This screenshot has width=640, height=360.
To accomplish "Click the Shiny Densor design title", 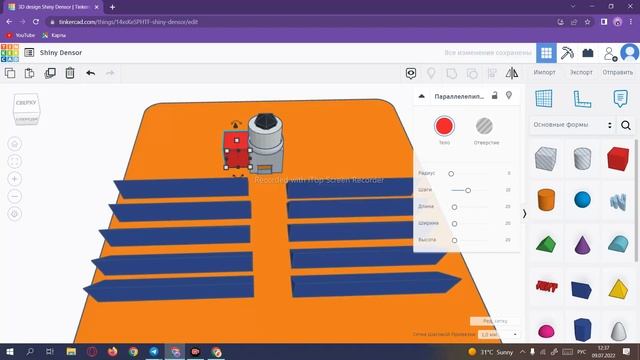I will [x=61, y=53].
